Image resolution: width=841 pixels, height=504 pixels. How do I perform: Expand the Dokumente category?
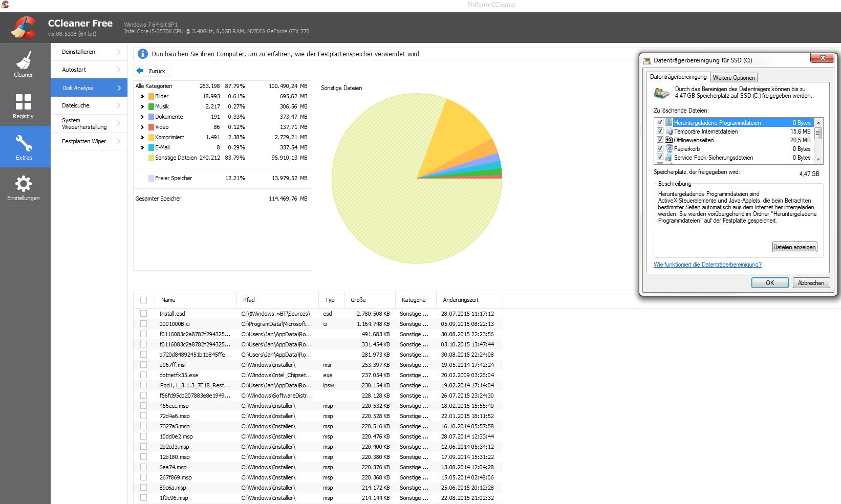coord(142,117)
